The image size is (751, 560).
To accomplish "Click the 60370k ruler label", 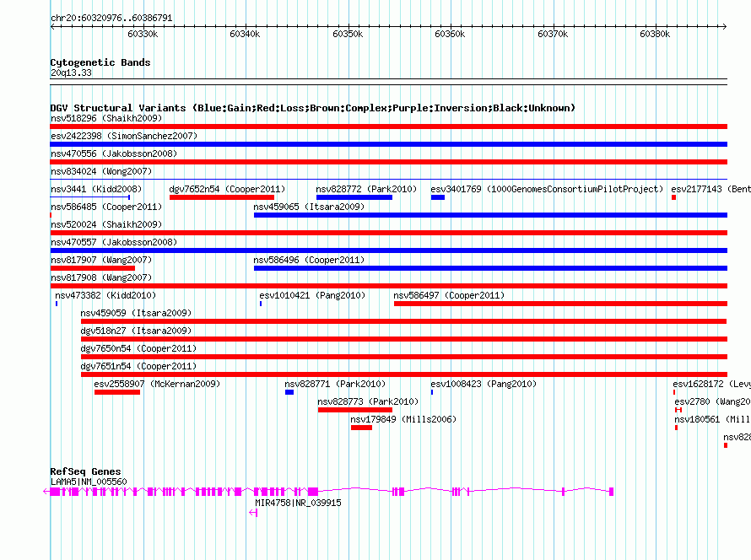I will point(553,34).
